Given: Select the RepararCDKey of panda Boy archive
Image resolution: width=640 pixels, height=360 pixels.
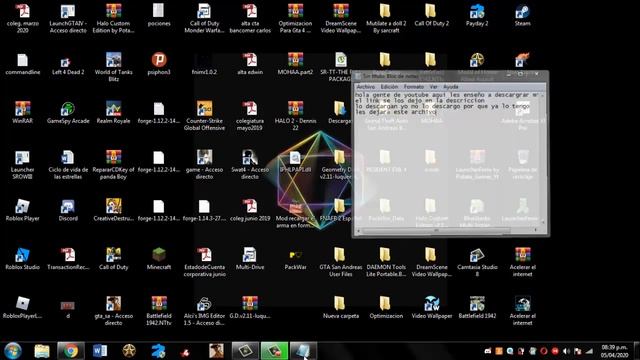Looking at the screenshot, I should click(x=113, y=164).
